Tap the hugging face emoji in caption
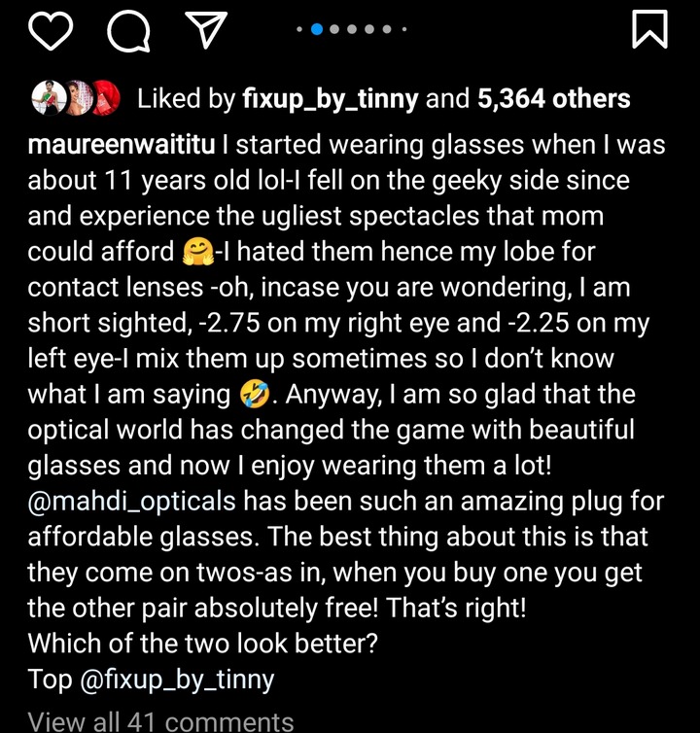The width and height of the screenshot is (700, 733). [197, 252]
